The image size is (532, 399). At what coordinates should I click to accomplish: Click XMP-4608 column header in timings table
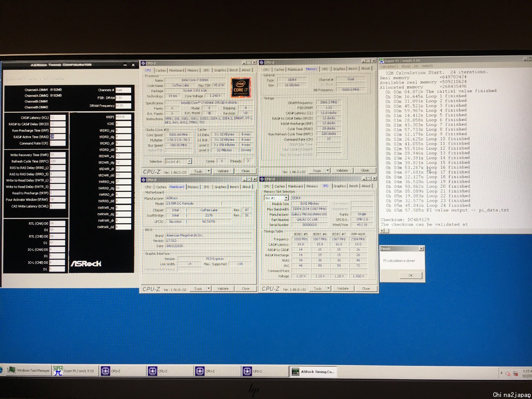pos(358,234)
